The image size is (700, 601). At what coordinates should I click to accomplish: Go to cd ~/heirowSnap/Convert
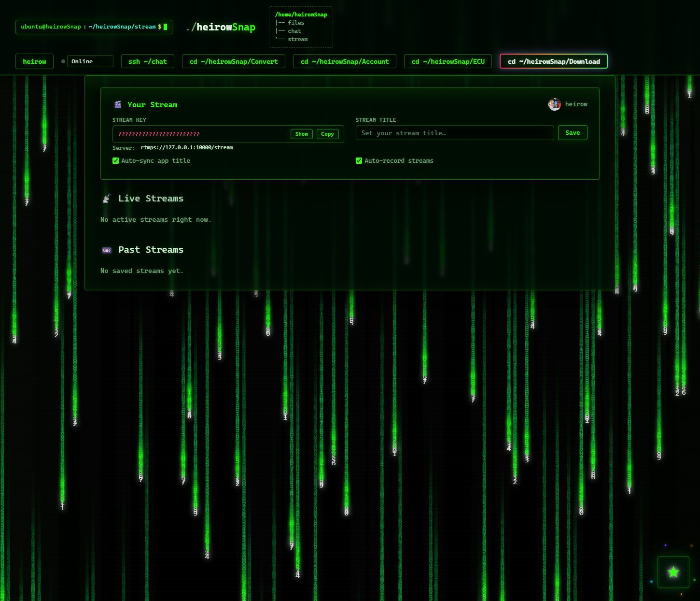pyautogui.click(x=234, y=61)
